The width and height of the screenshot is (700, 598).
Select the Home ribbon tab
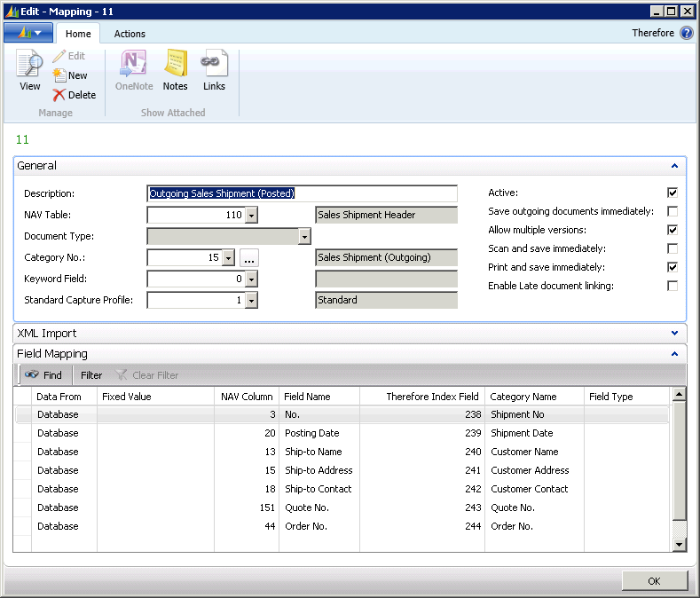(78, 34)
